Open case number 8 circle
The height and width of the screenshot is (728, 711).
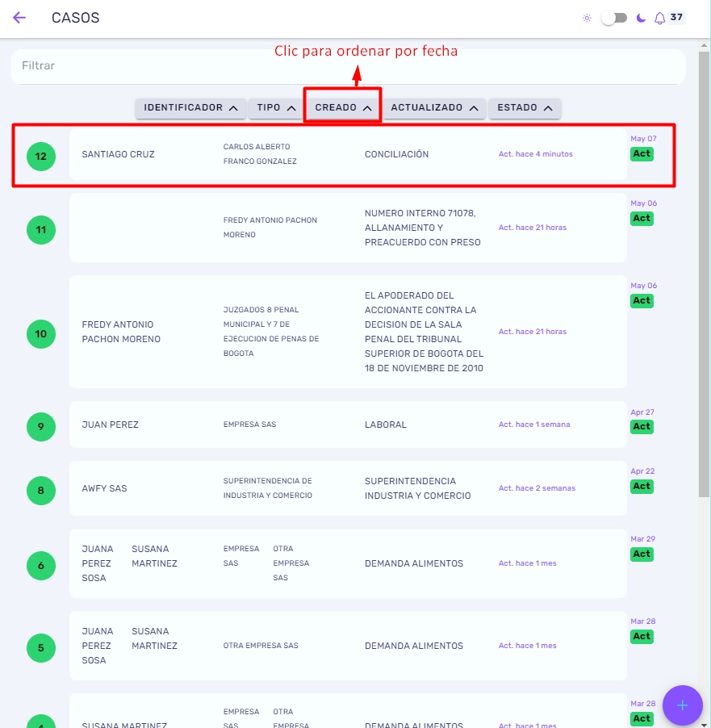tap(41, 491)
